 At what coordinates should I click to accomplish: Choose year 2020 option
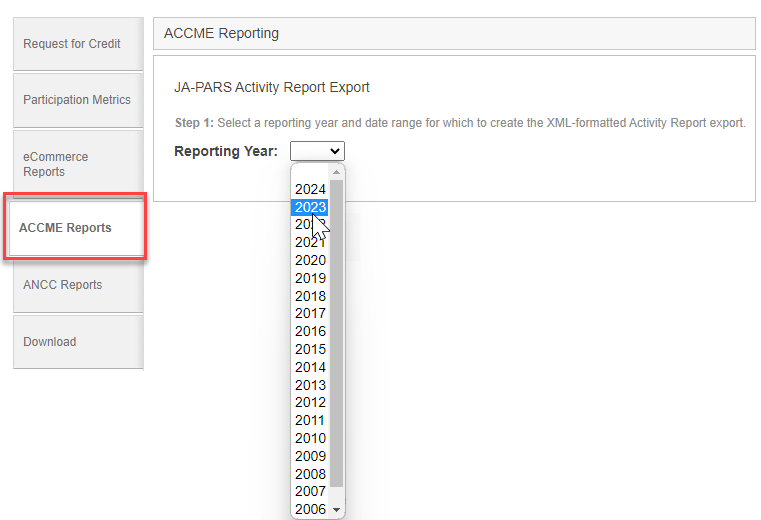click(311, 261)
